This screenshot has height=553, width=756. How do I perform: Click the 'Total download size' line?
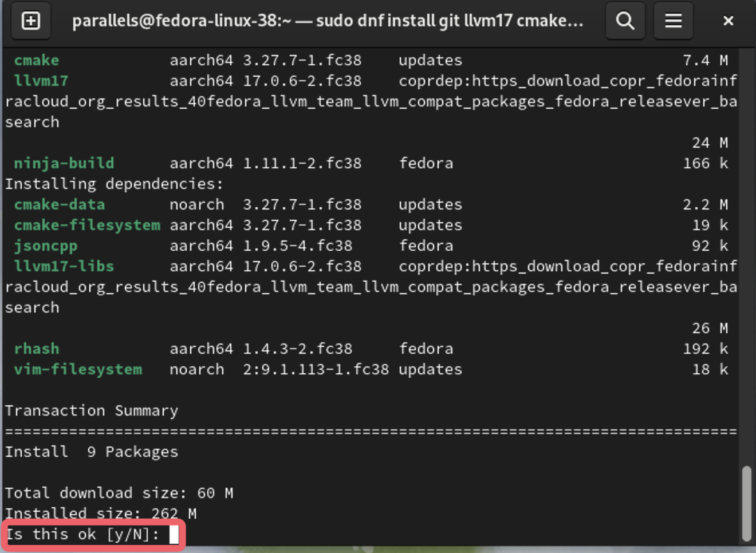click(x=119, y=493)
